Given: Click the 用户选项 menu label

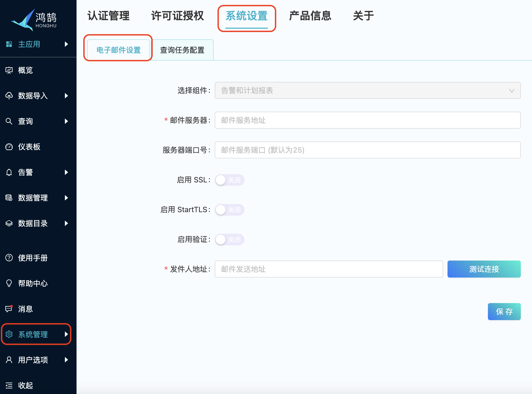Looking at the screenshot, I should pos(33,360).
